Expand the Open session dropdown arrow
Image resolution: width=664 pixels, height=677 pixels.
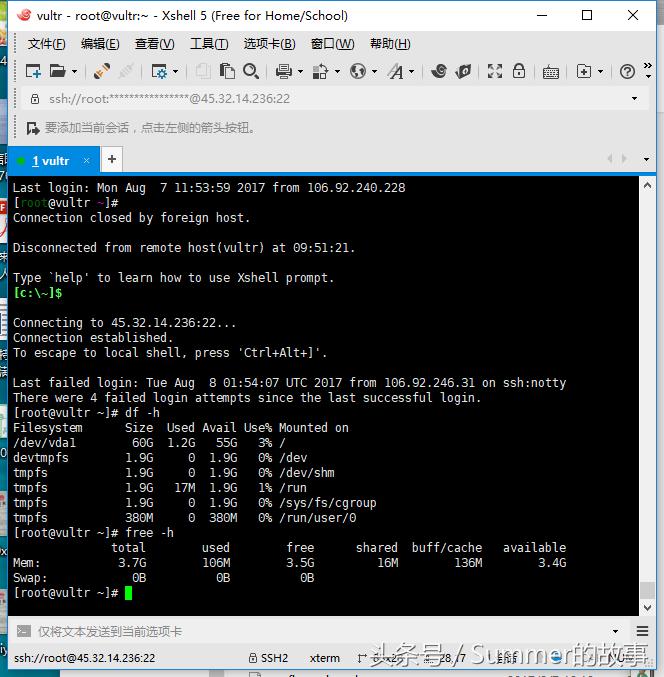(x=74, y=71)
